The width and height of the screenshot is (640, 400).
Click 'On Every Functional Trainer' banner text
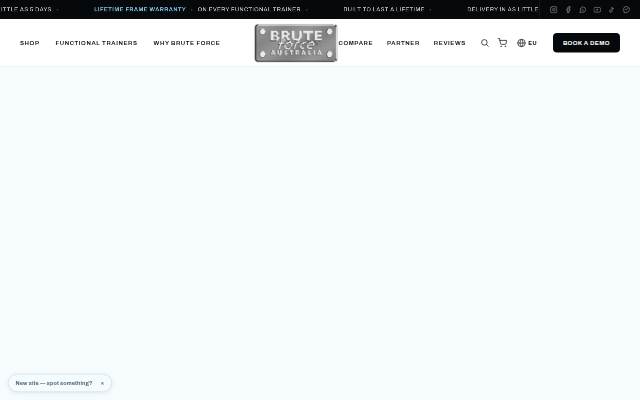click(x=249, y=9)
